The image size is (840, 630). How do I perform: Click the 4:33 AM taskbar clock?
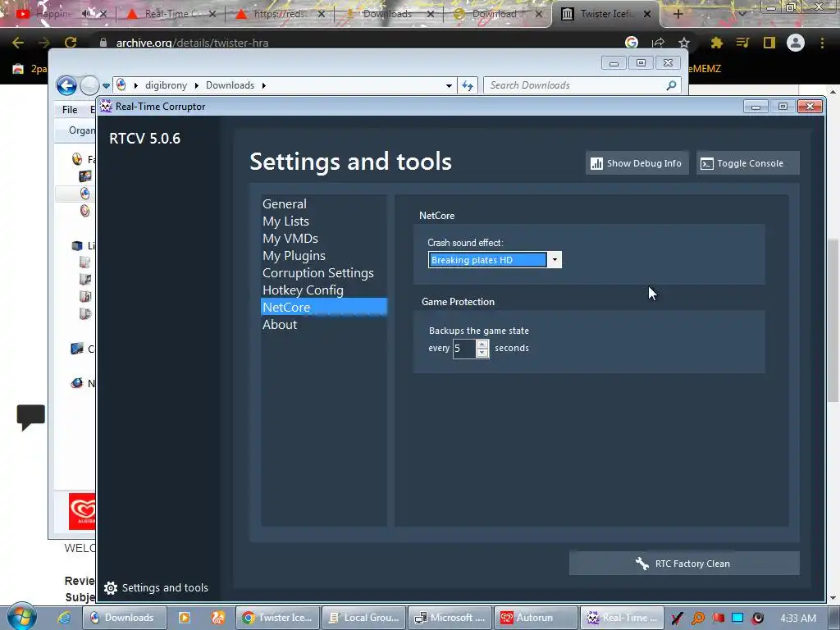coord(798,619)
